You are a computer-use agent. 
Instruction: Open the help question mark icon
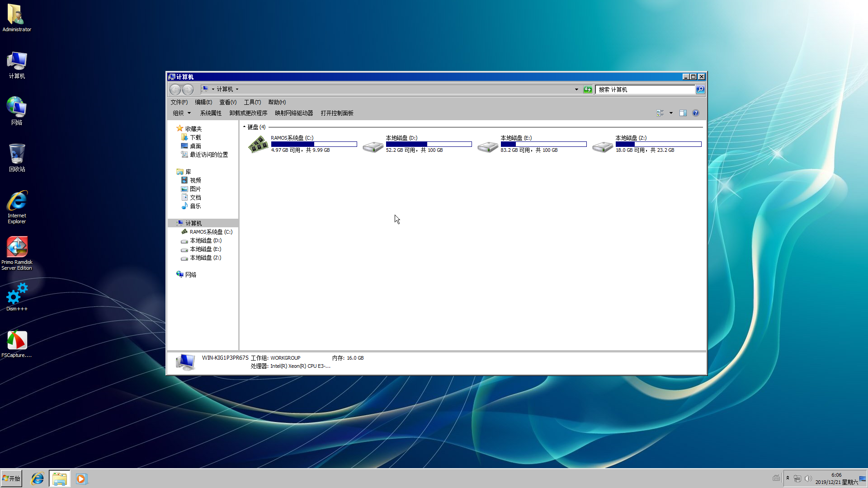(x=696, y=113)
